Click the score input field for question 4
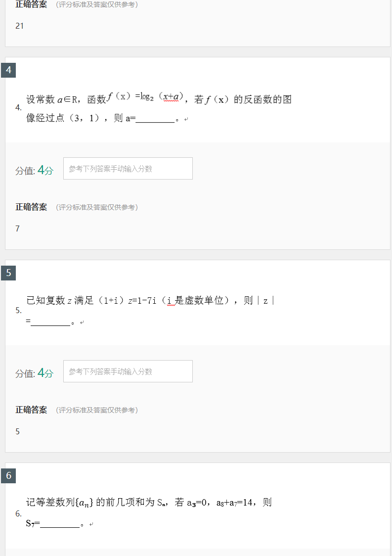This screenshot has width=392, height=556. coord(128,168)
